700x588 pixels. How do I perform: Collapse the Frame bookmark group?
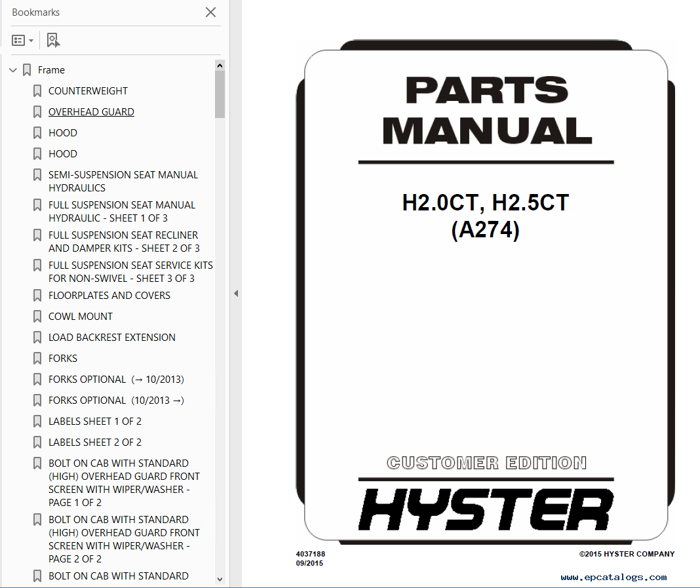coord(13,70)
